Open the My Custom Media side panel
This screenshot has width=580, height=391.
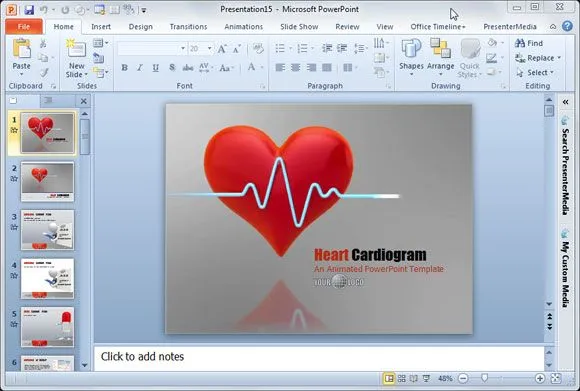pyautogui.click(x=565, y=269)
